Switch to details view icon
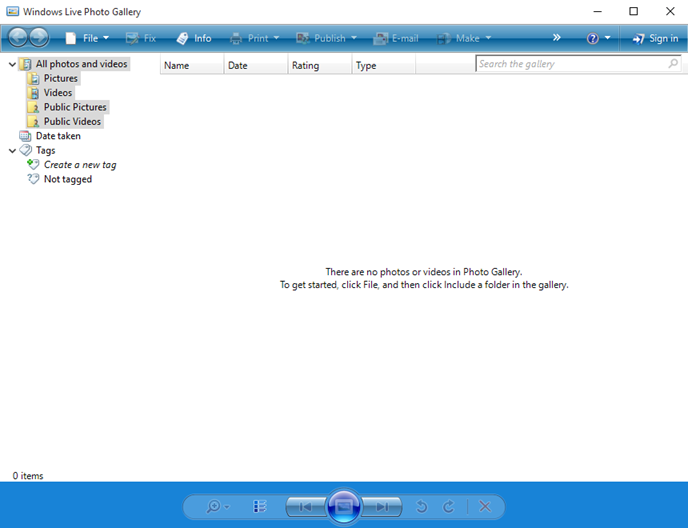Viewport: 688px width, 528px height. (260, 506)
